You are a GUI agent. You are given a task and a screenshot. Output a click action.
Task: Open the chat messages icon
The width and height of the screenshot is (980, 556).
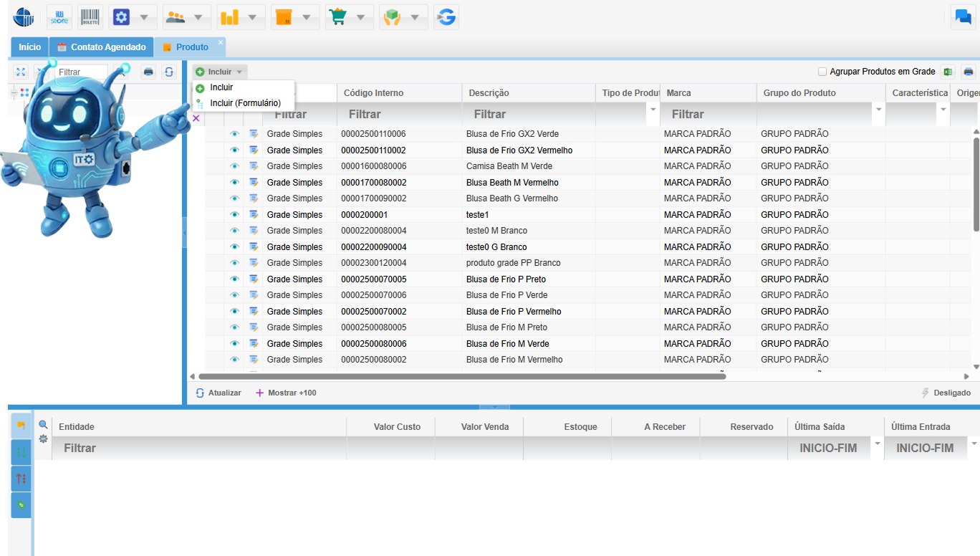click(x=962, y=17)
